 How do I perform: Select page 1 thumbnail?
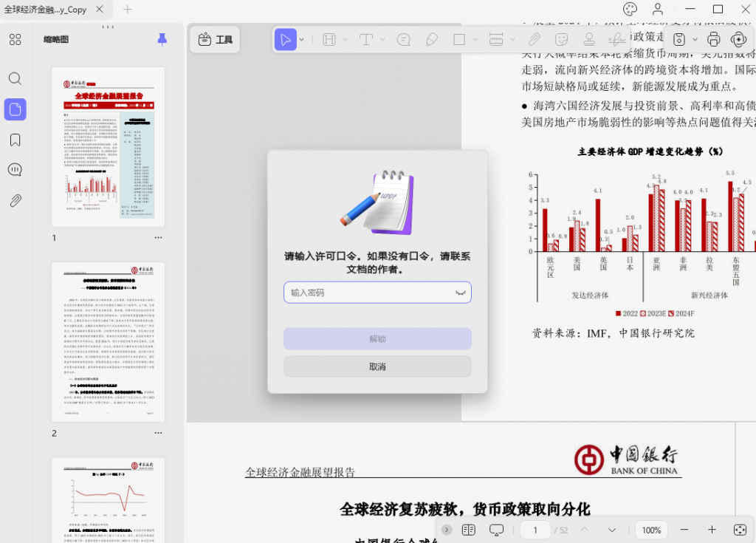108,147
